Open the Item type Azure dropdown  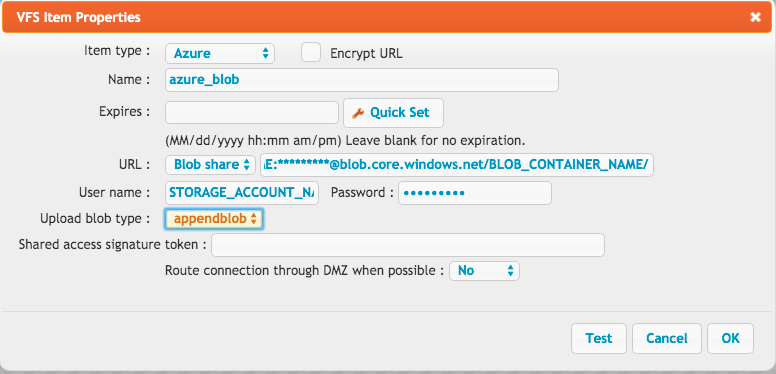(220, 53)
